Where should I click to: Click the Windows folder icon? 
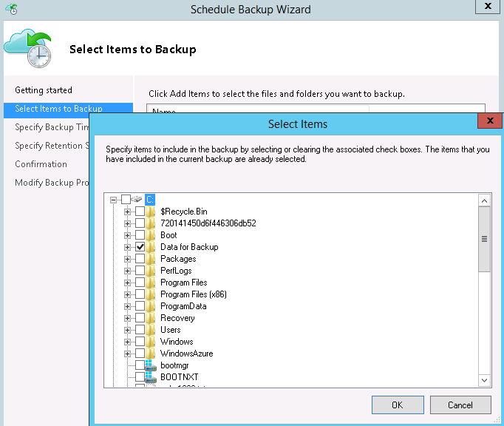[x=151, y=342]
